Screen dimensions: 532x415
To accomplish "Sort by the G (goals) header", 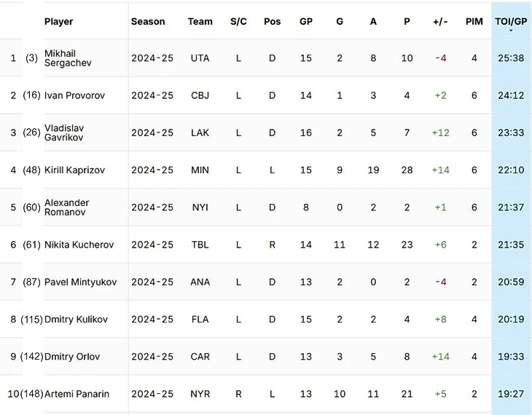I will click(x=340, y=22).
